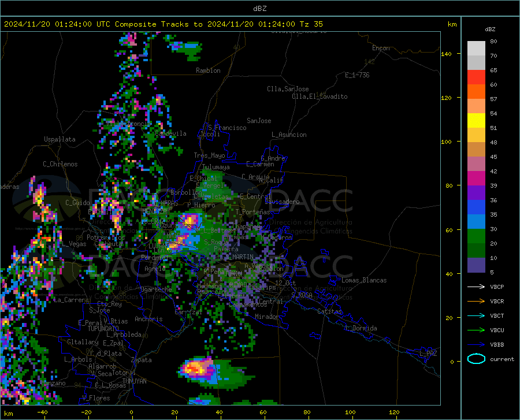520x420 pixels.
Task: Click the 120 tick on bottom axis
Action: click(x=394, y=412)
